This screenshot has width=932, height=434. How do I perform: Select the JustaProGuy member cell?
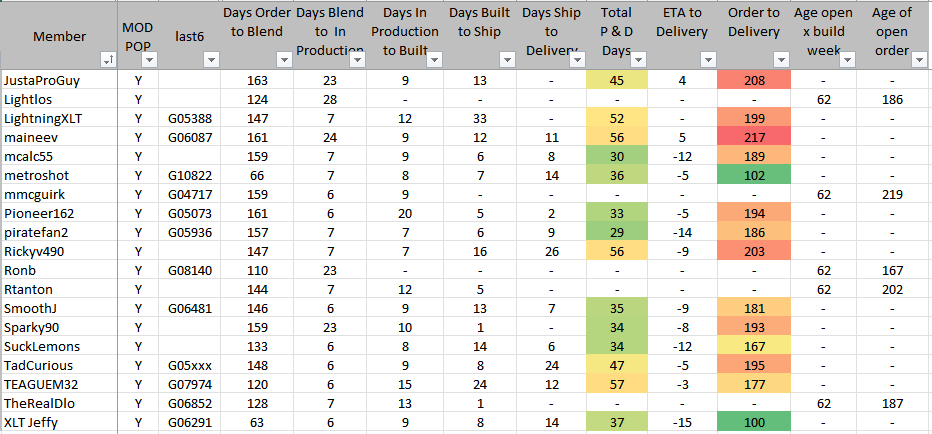tap(58, 80)
